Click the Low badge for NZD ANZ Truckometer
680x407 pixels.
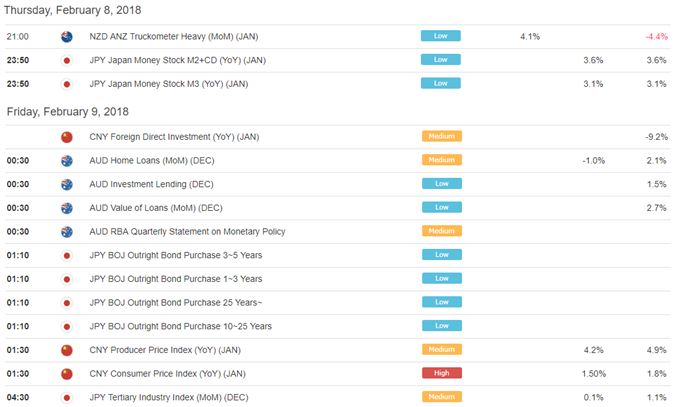click(440, 36)
